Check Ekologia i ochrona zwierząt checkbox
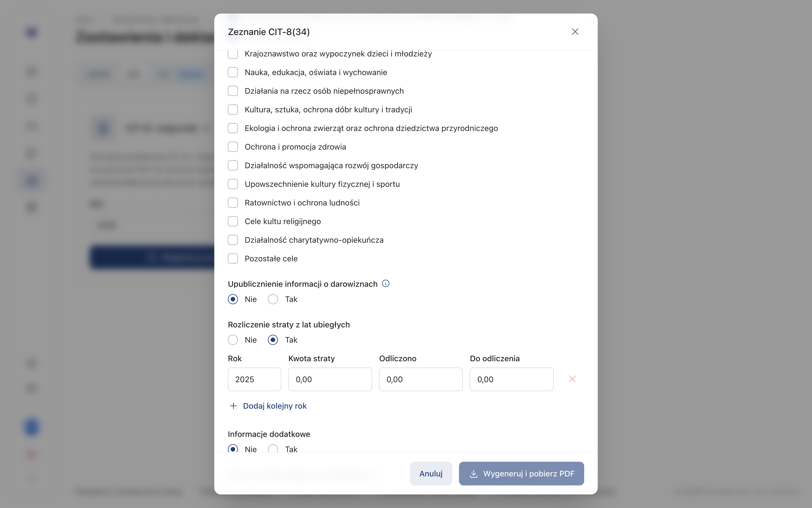The height and width of the screenshot is (508, 812). tap(233, 128)
